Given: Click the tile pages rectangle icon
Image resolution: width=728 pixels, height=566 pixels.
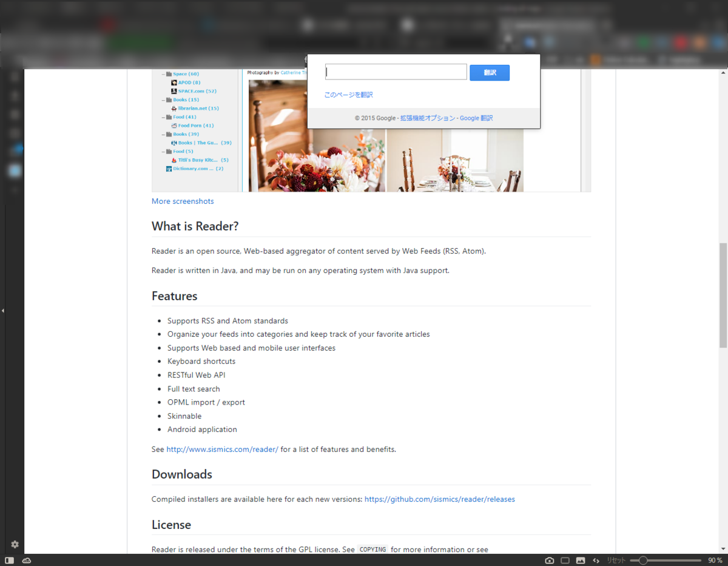Looking at the screenshot, I should [x=565, y=561].
